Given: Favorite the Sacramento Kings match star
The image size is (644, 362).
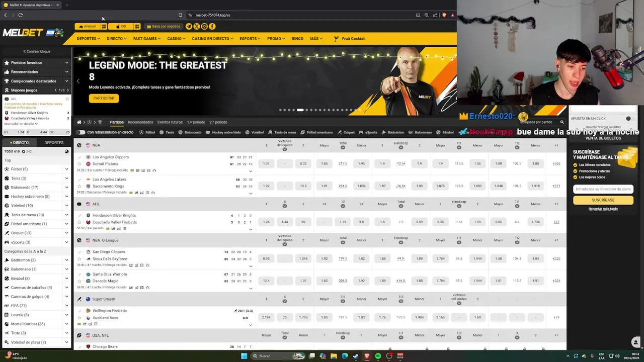Looking at the screenshot, I should (x=79, y=186).
